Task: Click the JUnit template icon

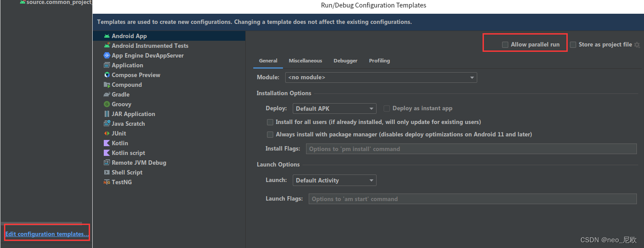Action: click(x=107, y=133)
